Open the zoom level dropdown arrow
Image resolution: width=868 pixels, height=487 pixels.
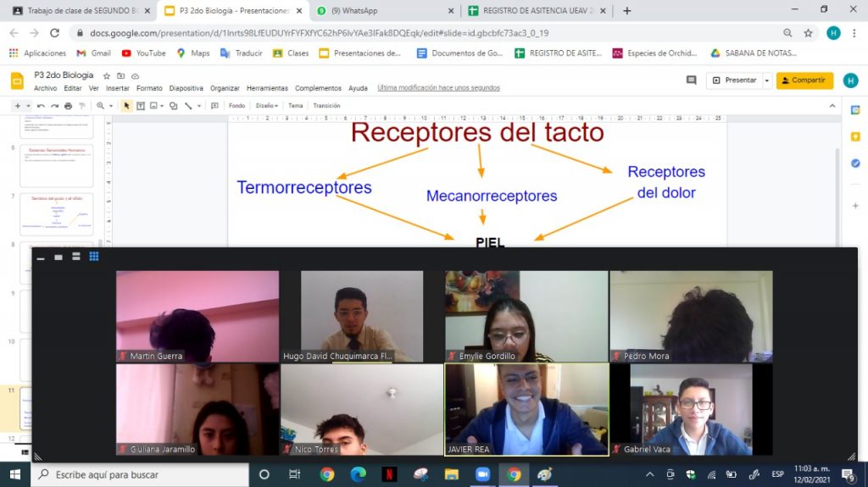tap(111, 106)
